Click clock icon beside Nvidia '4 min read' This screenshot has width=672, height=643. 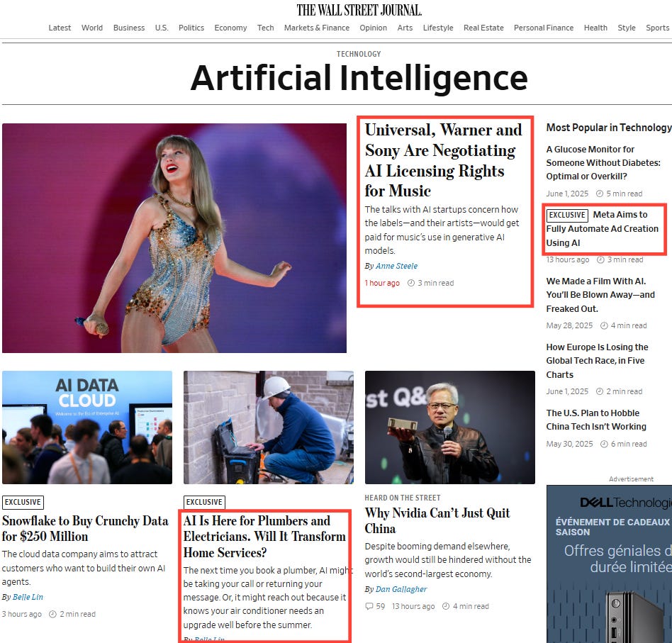[x=446, y=607]
